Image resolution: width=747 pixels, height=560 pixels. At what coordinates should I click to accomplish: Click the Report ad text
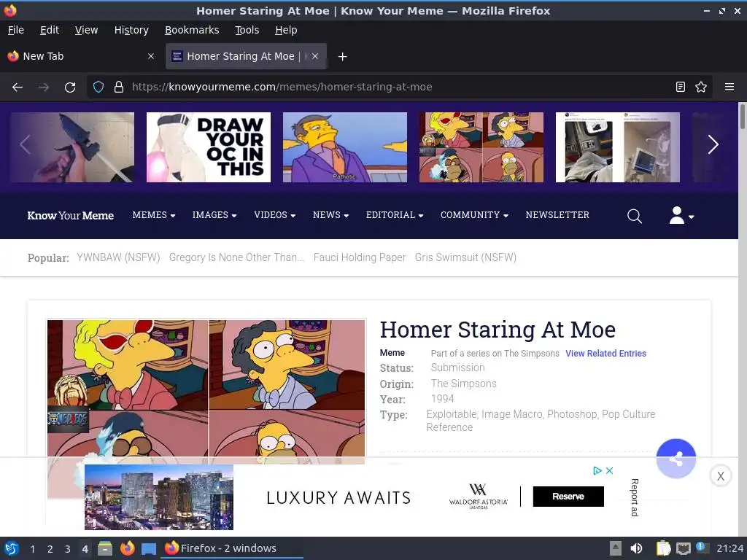[x=634, y=497]
